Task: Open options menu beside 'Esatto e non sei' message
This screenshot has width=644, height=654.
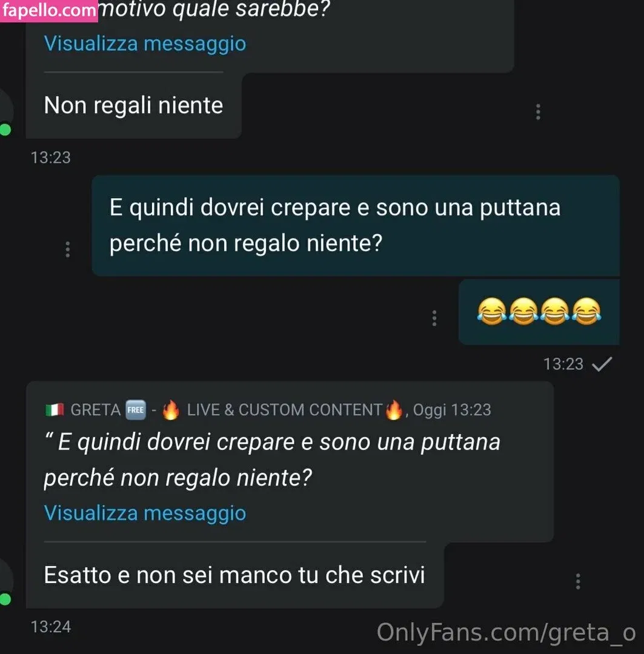Action: pos(578,581)
